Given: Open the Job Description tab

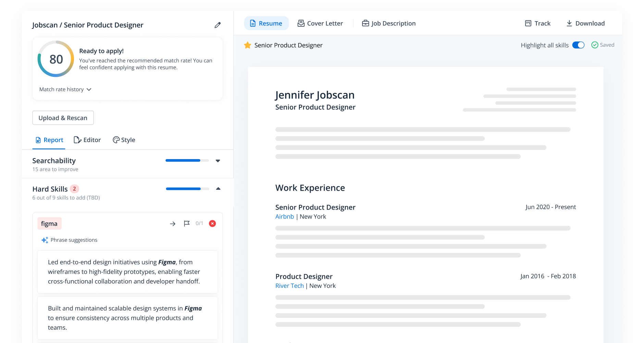Looking at the screenshot, I should coord(388,23).
